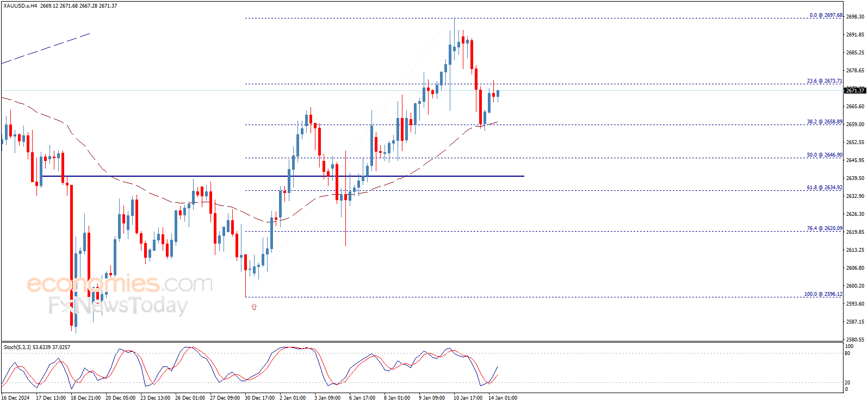Click the orange up arrow marker
The image size is (868, 404).
[x=254, y=307]
